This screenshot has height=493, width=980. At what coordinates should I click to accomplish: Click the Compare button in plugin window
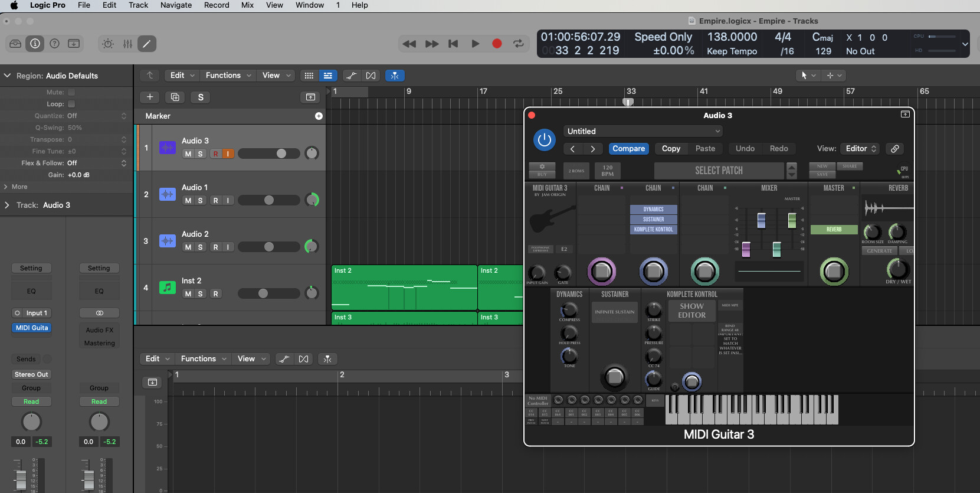[628, 149]
